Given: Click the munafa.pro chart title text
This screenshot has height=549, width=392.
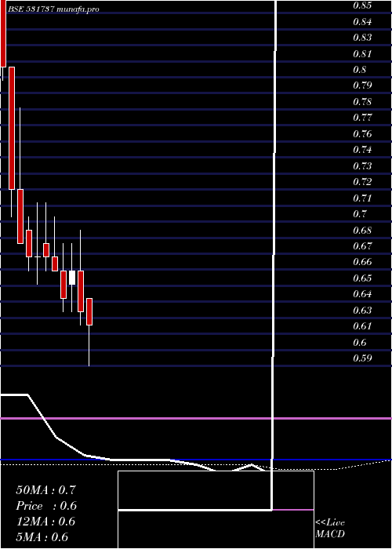Looking at the screenshot, I should [x=54, y=9].
